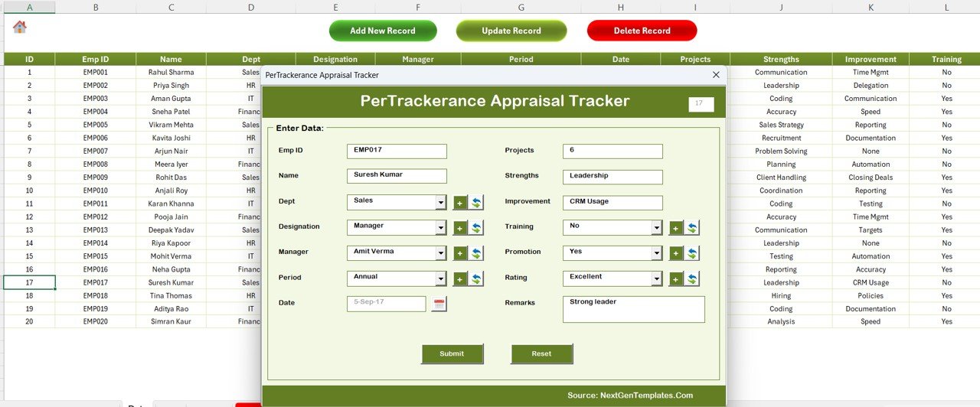
Task: Click the Period table header
Action: pos(521,59)
